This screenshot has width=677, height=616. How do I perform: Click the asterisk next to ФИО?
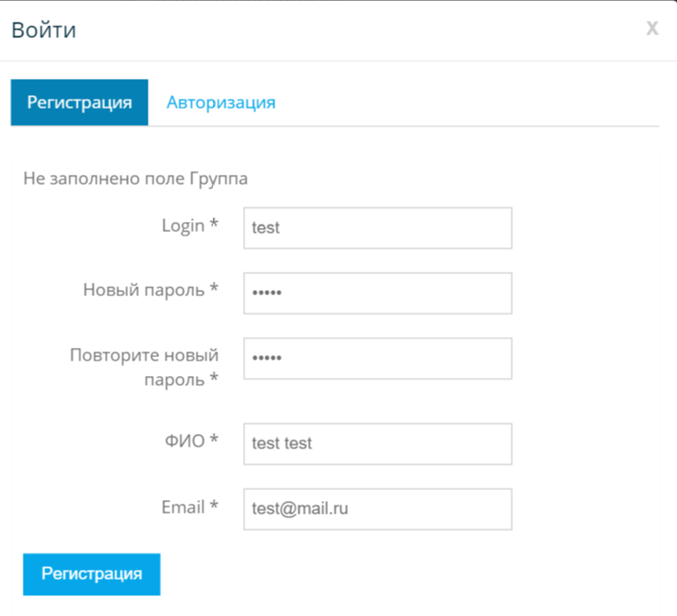pos(214,441)
